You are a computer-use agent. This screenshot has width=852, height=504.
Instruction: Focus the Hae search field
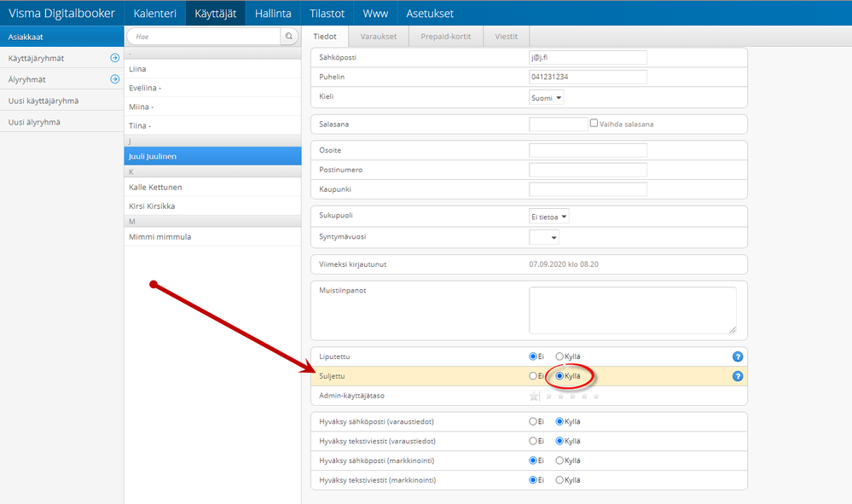coord(205,37)
